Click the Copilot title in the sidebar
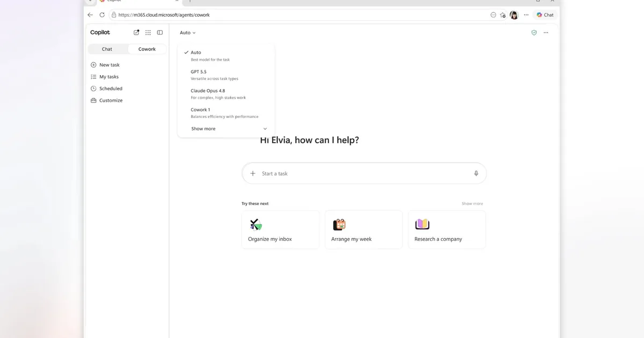The width and height of the screenshot is (644, 338). click(100, 33)
